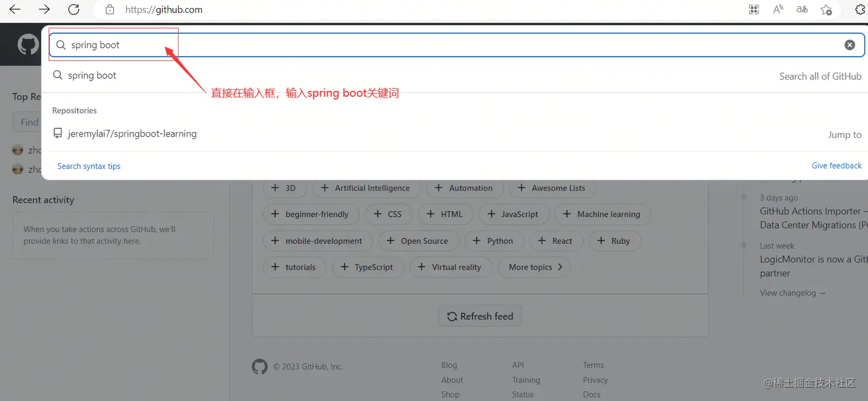Viewport: 868px width, 401px height.
Task: Open the Shop footer link
Action: pos(450,395)
